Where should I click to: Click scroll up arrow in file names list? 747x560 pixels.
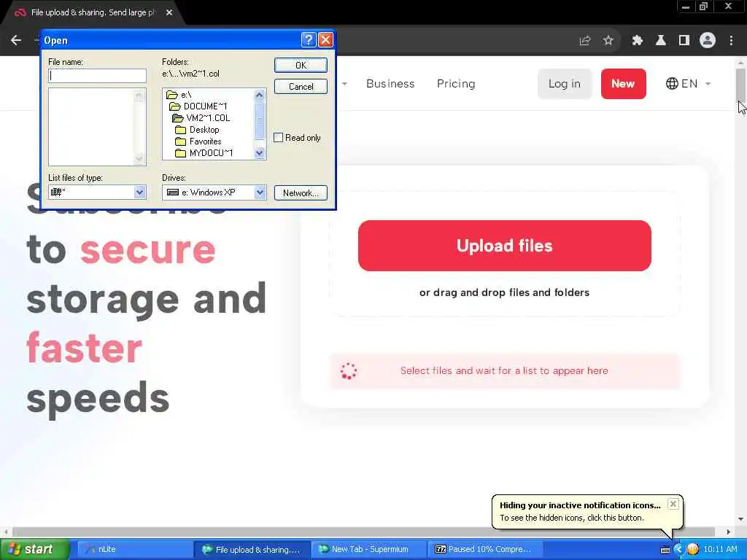click(139, 96)
